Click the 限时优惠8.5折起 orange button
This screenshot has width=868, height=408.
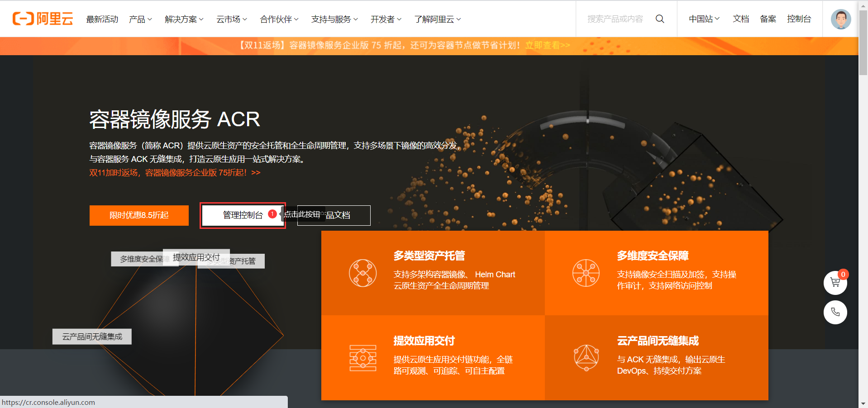139,215
